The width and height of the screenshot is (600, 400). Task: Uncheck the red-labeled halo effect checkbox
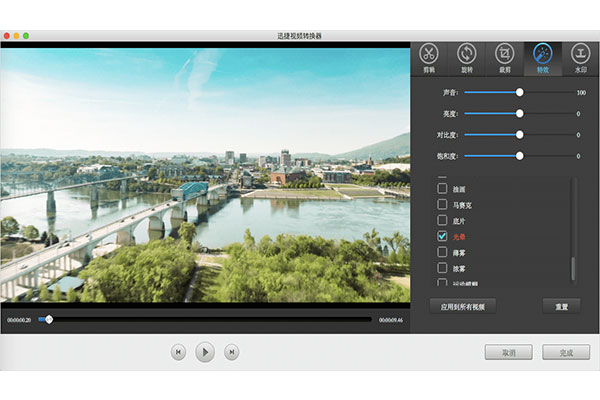click(442, 236)
